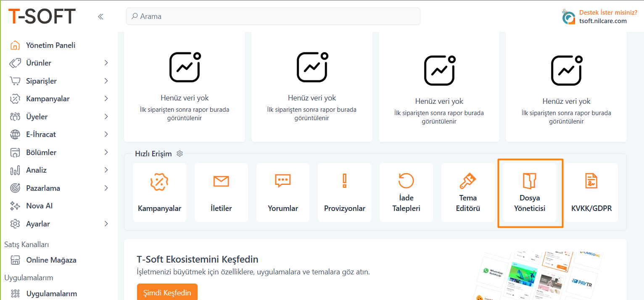
Task: Click the Şimdi Keşfedin button
Action: [x=167, y=292]
